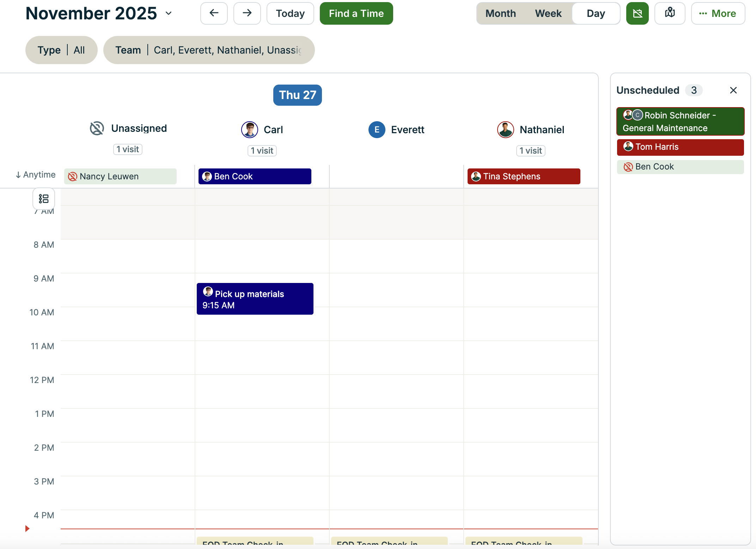Open the map view icon
This screenshot has width=756, height=549.
[670, 13]
